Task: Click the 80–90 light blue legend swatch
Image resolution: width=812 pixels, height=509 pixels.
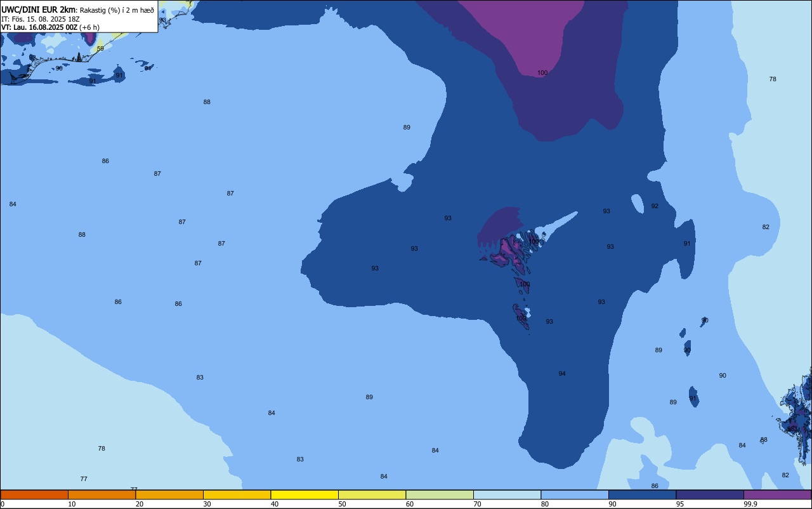Action: (x=575, y=495)
